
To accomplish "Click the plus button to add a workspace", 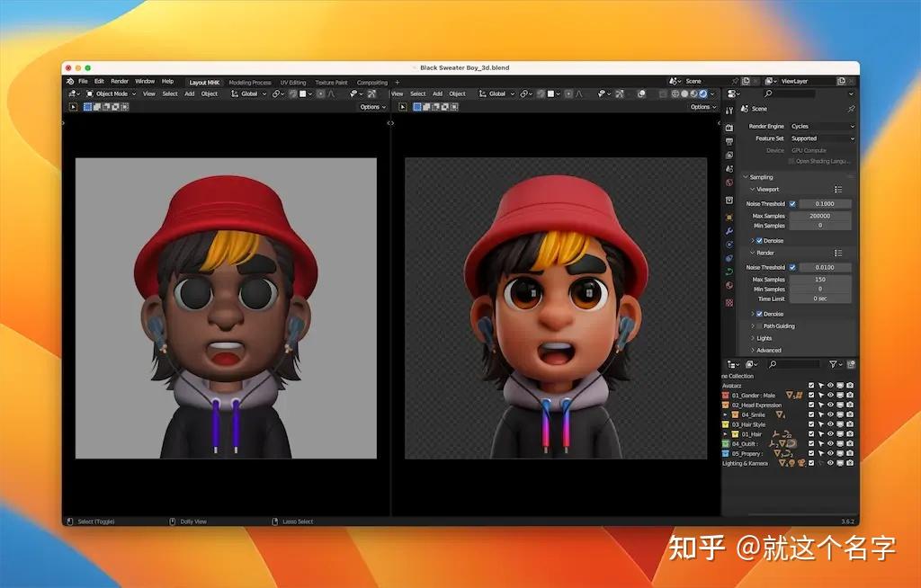I will [x=396, y=82].
